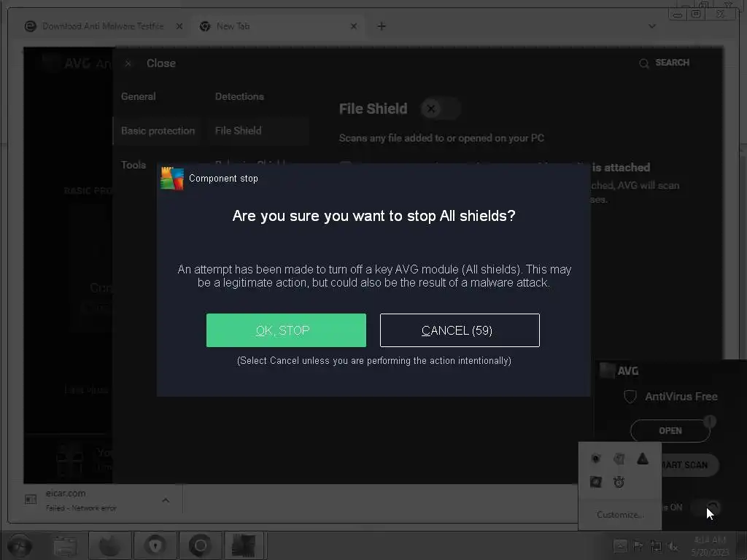Click the CANCEL (59) button
Image resolution: width=747 pixels, height=560 pixels.
coord(460,330)
